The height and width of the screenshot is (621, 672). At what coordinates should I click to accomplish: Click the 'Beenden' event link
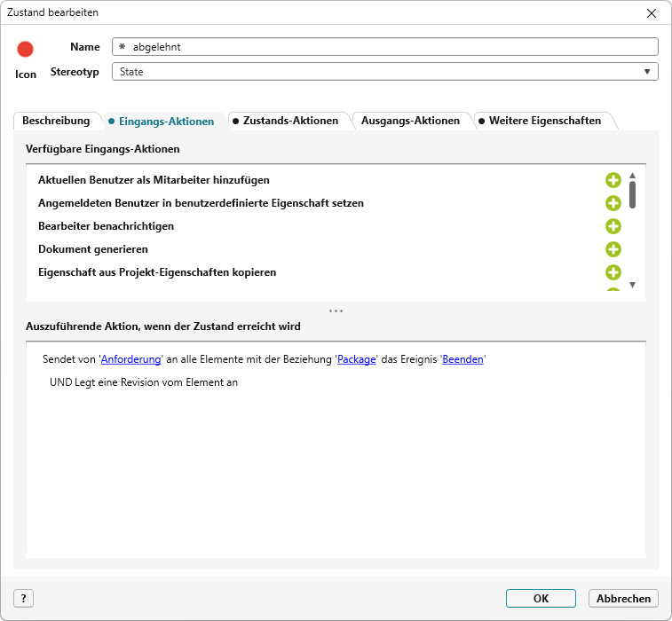click(462, 359)
